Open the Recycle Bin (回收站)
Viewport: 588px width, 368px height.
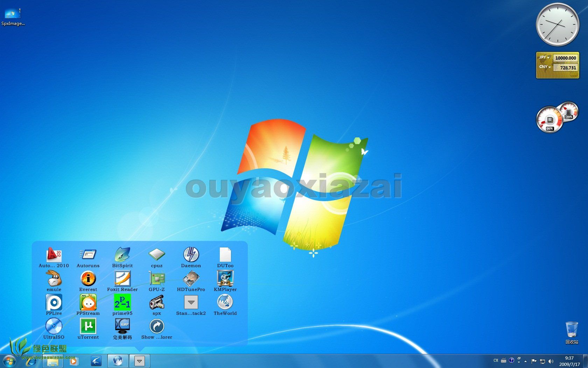point(572,333)
